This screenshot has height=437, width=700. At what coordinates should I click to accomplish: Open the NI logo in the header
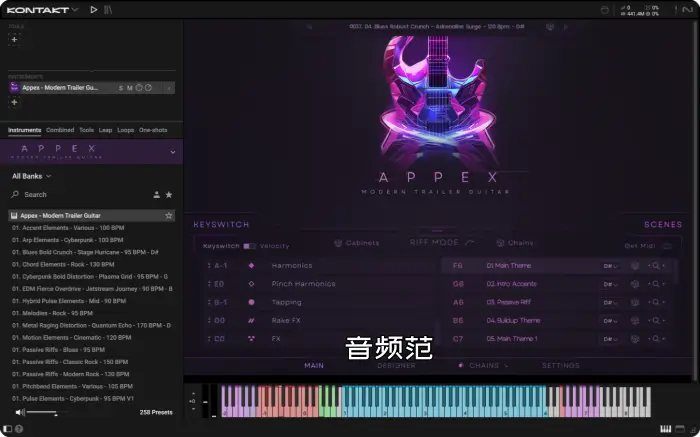coord(688,9)
